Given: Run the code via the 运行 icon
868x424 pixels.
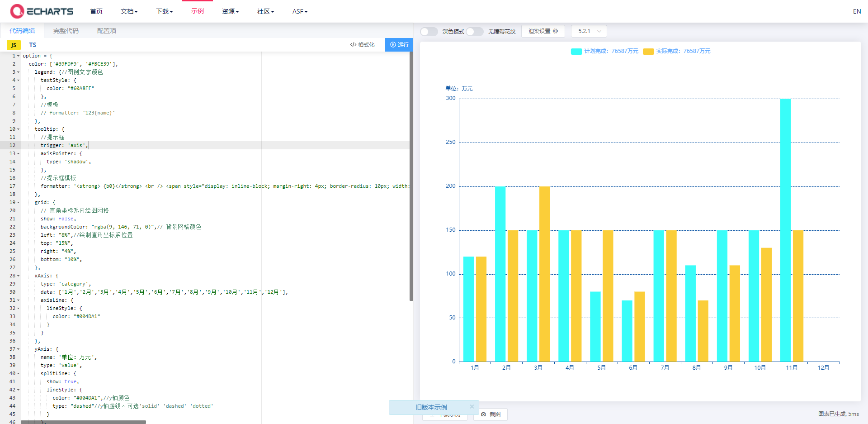Looking at the screenshot, I should [x=393, y=45].
